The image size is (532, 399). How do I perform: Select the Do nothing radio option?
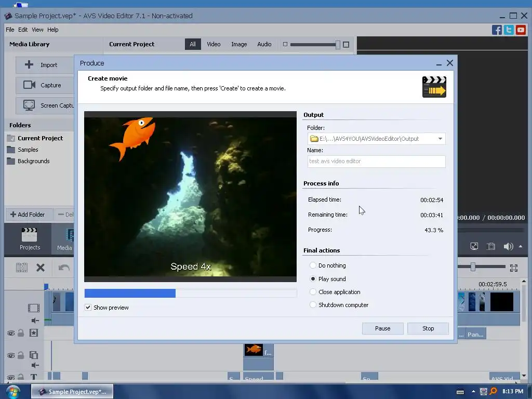click(313, 265)
